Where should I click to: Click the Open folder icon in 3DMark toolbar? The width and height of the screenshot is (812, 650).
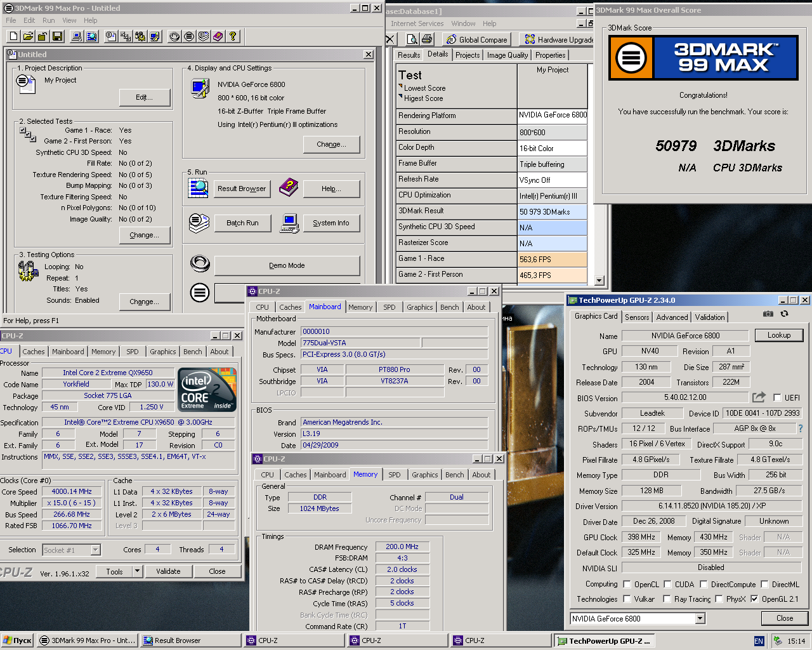(28, 36)
